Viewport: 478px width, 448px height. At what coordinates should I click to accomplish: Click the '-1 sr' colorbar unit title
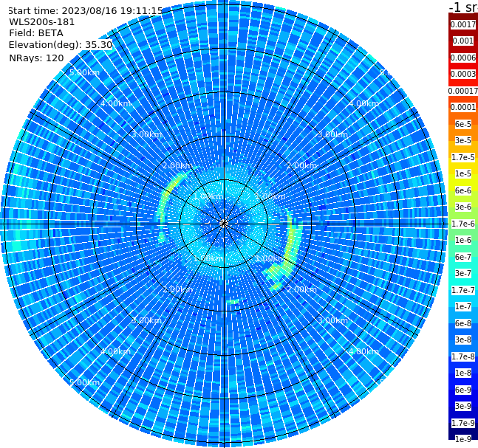click(x=463, y=7)
